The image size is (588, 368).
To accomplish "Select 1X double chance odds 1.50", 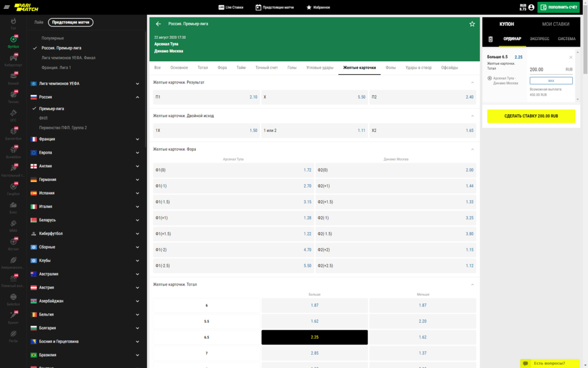I will [x=206, y=130].
